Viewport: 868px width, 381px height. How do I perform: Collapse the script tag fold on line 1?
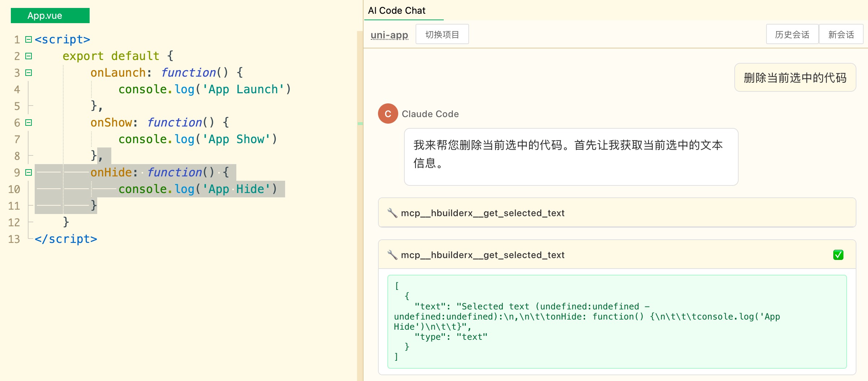pyautogui.click(x=29, y=39)
